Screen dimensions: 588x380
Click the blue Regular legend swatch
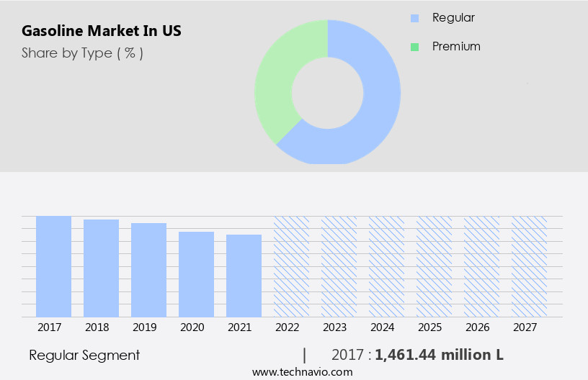pyautogui.click(x=414, y=18)
